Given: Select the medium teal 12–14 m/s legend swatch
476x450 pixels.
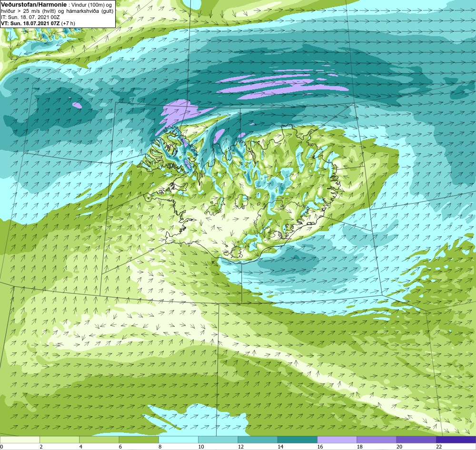Looking at the screenshot, I should pos(258,440).
